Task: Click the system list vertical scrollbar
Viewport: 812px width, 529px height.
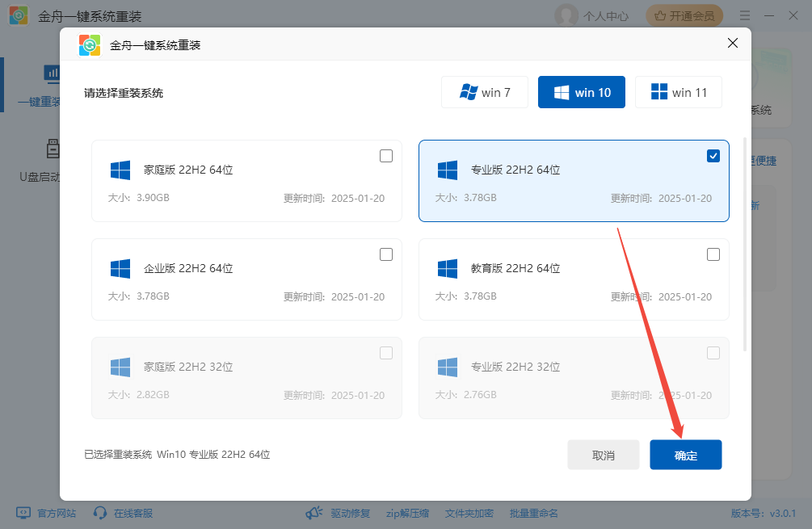Action: point(745,245)
